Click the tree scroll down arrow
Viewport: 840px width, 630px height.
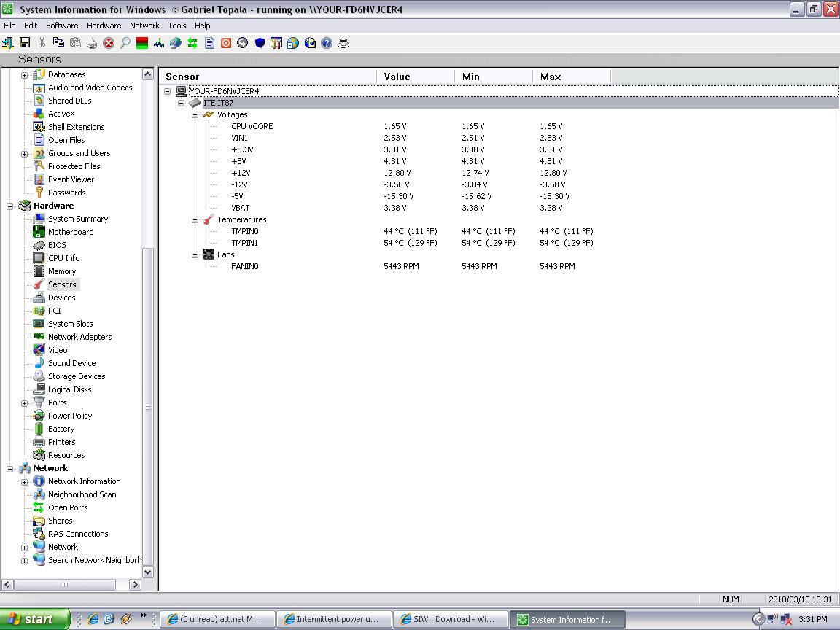click(x=148, y=572)
